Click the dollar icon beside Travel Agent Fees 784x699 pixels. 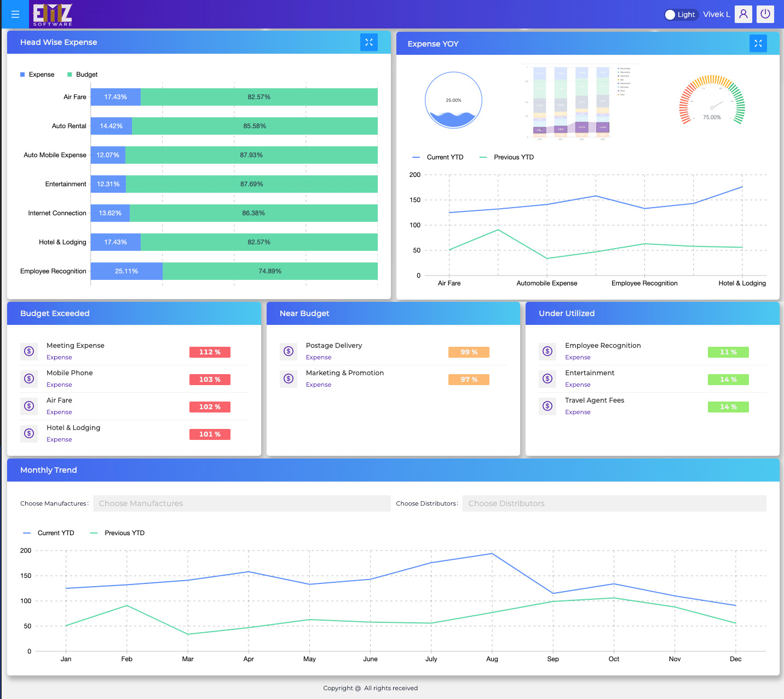tap(547, 406)
